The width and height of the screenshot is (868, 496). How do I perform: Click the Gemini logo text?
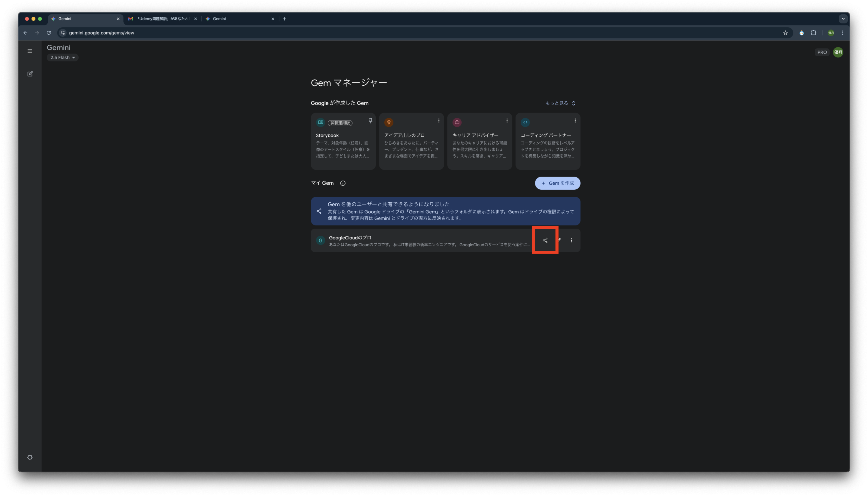pos(59,48)
